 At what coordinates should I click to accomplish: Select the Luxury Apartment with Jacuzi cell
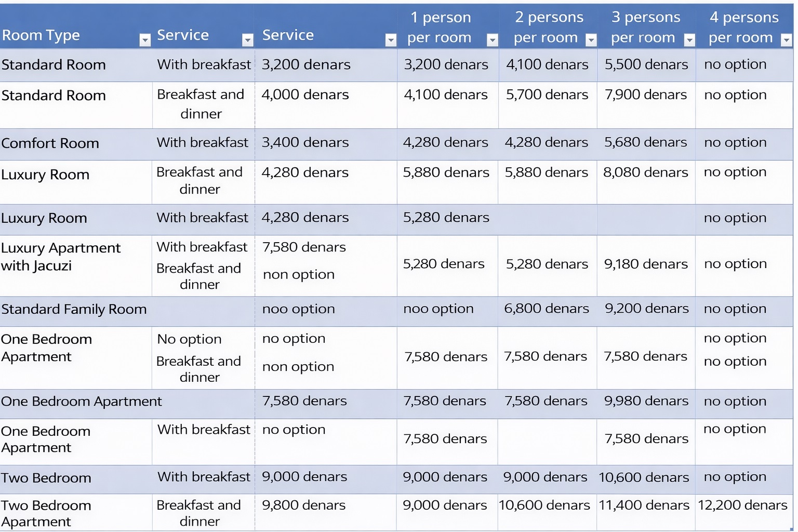point(61,257)
